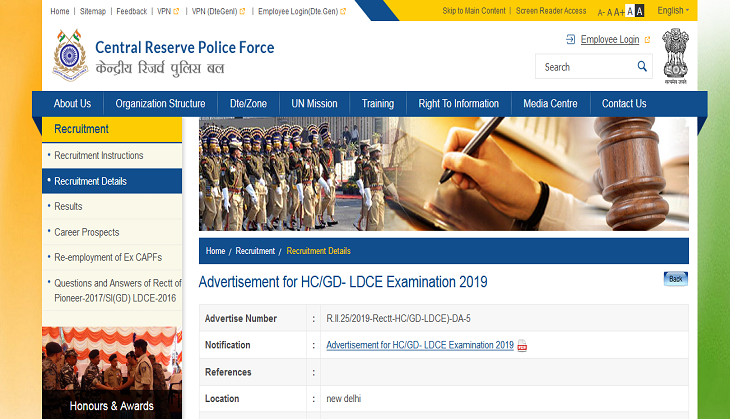The width and height of the screenshot is (730, 419).
Task: Open the English language dropdown
Action: pos(673,11)
